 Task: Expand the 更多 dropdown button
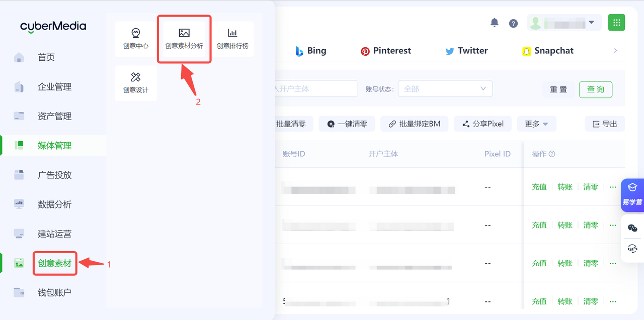tap(536, 124)
